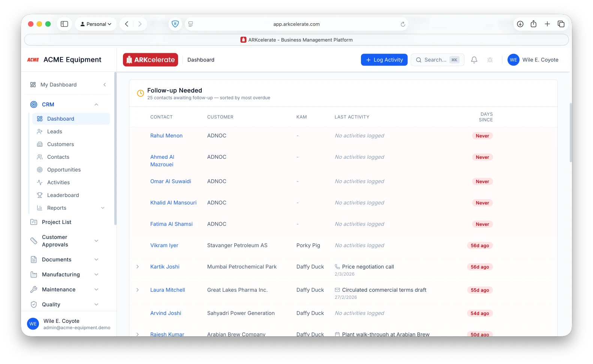Expand the Quality section chevron
The image size is (593, 364).
coord(96,304)
